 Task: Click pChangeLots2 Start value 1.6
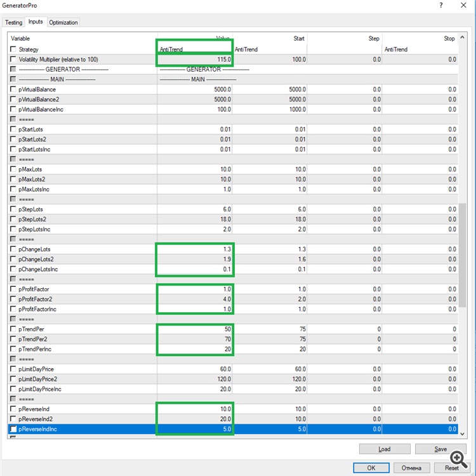coord(270,259)
